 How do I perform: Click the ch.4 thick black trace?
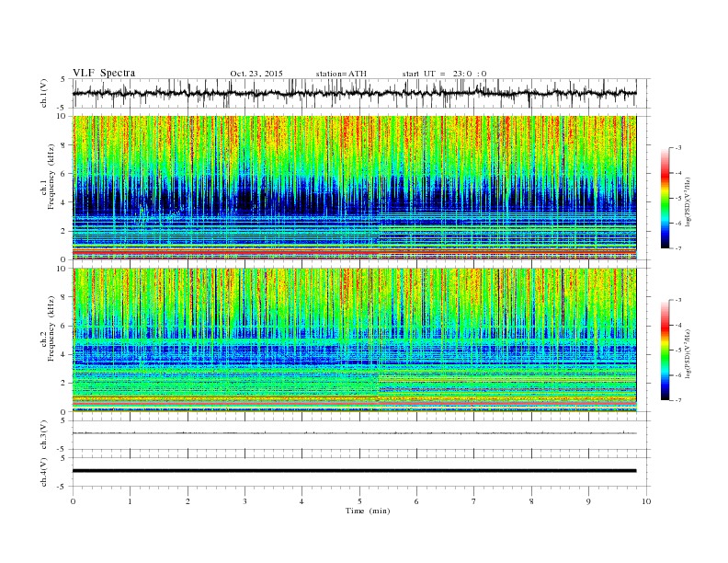click(x=355, y=471)
